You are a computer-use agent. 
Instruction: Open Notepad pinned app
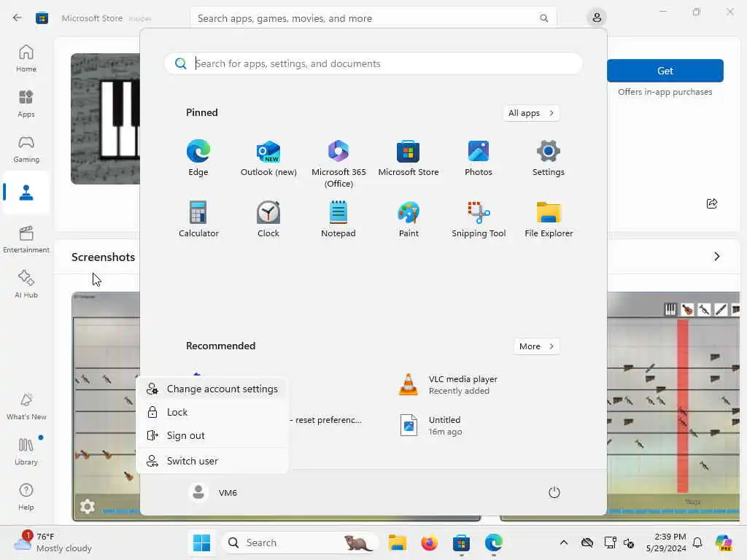coord(338,219)
